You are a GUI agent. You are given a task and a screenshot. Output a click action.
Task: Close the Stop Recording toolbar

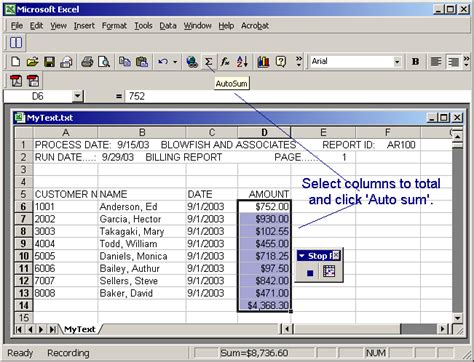[336, 256]
